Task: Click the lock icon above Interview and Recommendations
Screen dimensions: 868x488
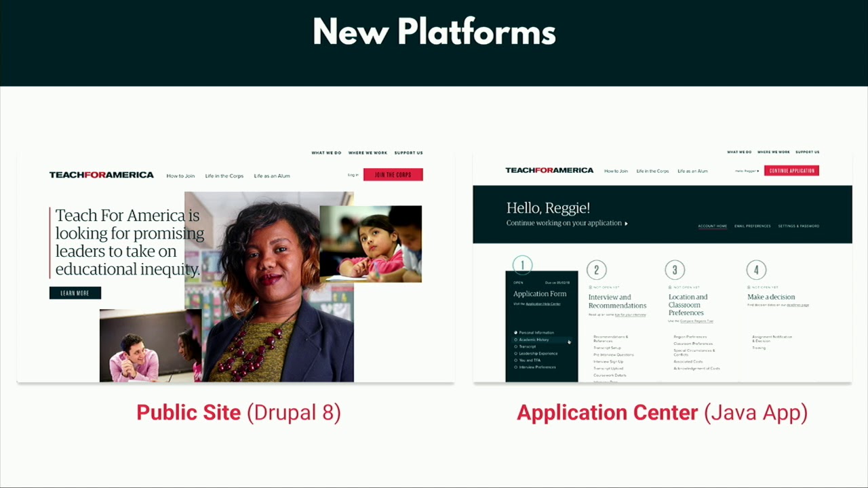Action: [590, 287]
